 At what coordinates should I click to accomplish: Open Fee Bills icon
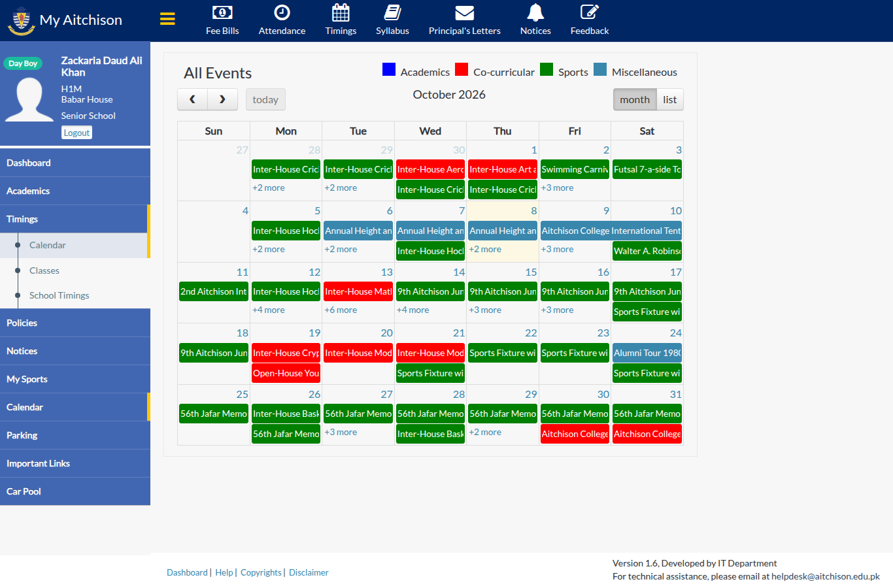[222, 12]
